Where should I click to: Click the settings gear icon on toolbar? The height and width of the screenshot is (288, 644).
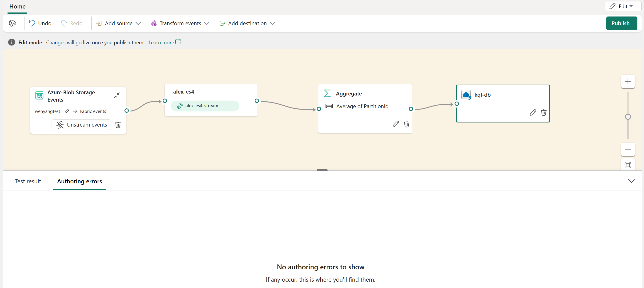click(x=12, y=23)
